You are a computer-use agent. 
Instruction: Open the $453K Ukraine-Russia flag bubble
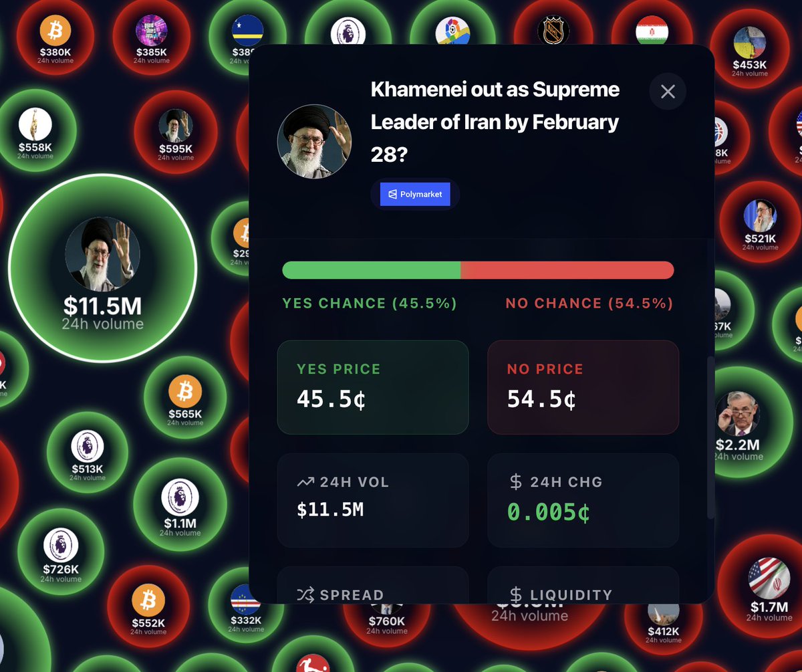pyautogui.click(x=749, y=49)
